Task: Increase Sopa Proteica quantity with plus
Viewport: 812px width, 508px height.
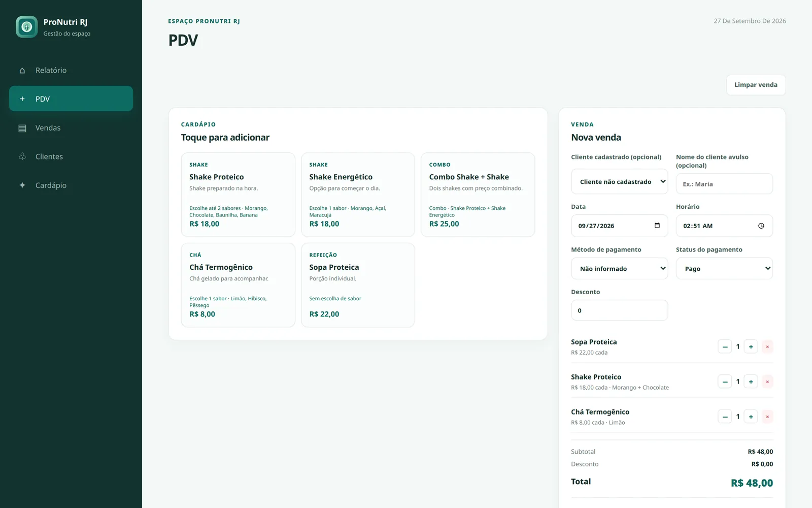Action: click(x=751, y=346)
